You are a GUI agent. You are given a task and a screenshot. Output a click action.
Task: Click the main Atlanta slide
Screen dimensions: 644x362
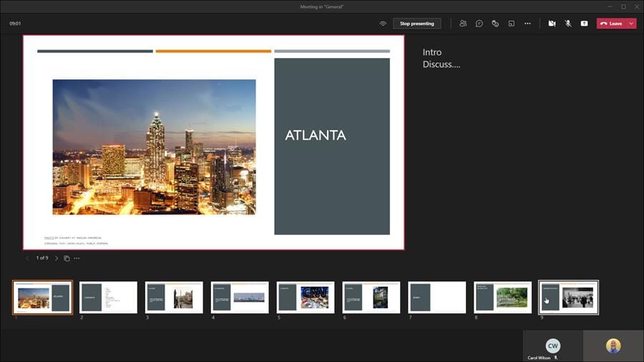coord(213,142)
